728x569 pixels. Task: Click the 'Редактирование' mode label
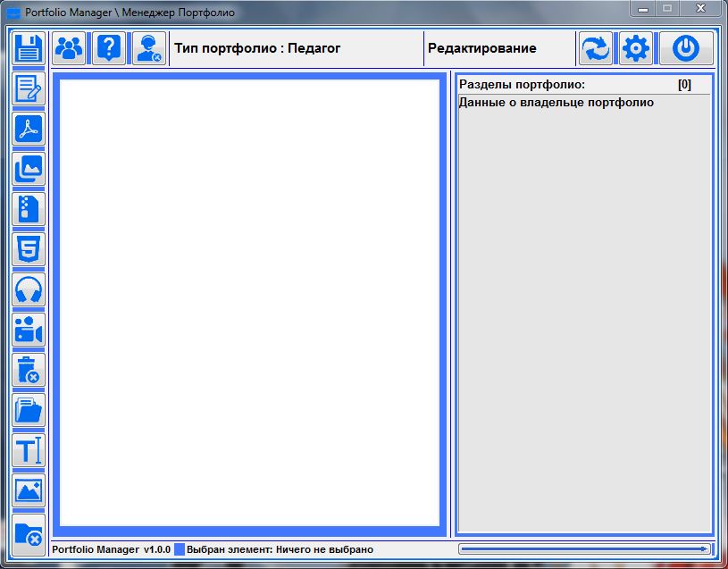tap(482, 48)
